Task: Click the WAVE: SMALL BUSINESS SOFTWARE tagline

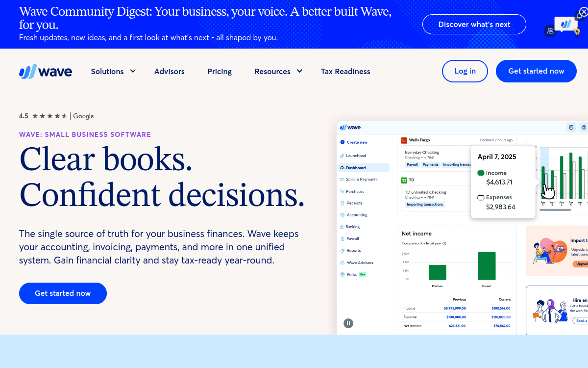Action: click(x=85, y=134)
